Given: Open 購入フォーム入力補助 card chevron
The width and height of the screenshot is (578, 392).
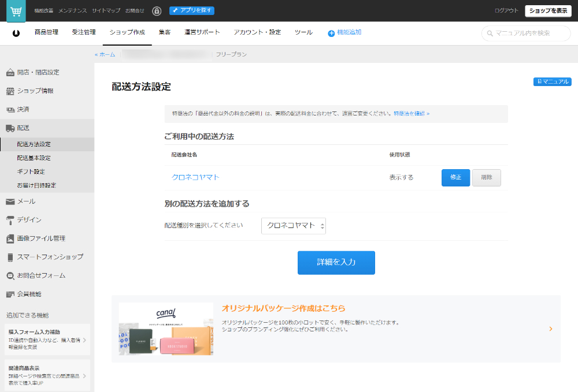Looking at the screenshot, I should click(84, 340).
